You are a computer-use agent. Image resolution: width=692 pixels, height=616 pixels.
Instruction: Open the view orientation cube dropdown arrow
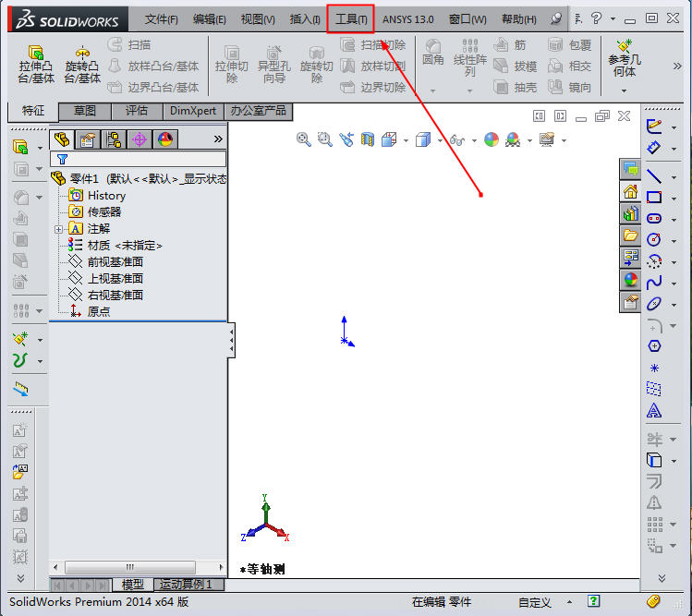click(440, 141)
